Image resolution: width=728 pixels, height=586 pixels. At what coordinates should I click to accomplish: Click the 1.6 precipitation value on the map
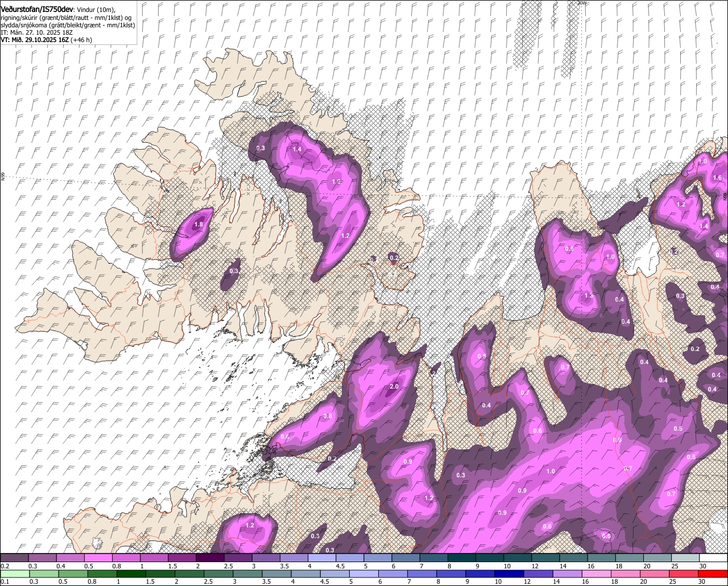click(717, 178)
